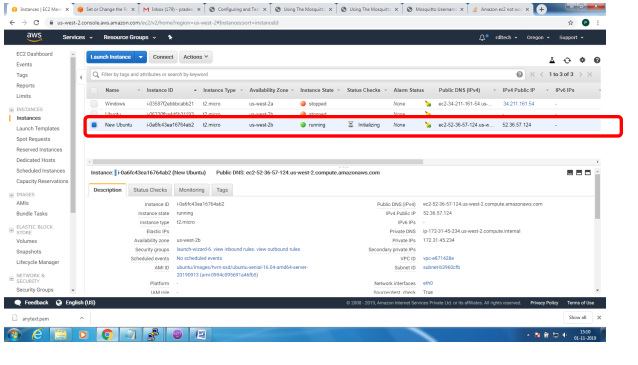Open the eth0 network interface link

tap(428, 283)
